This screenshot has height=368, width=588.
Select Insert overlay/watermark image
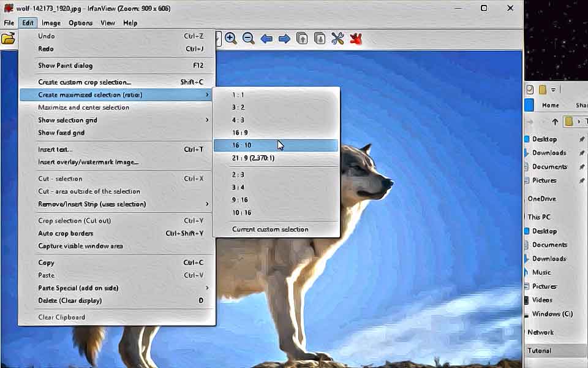click(117, 162)
